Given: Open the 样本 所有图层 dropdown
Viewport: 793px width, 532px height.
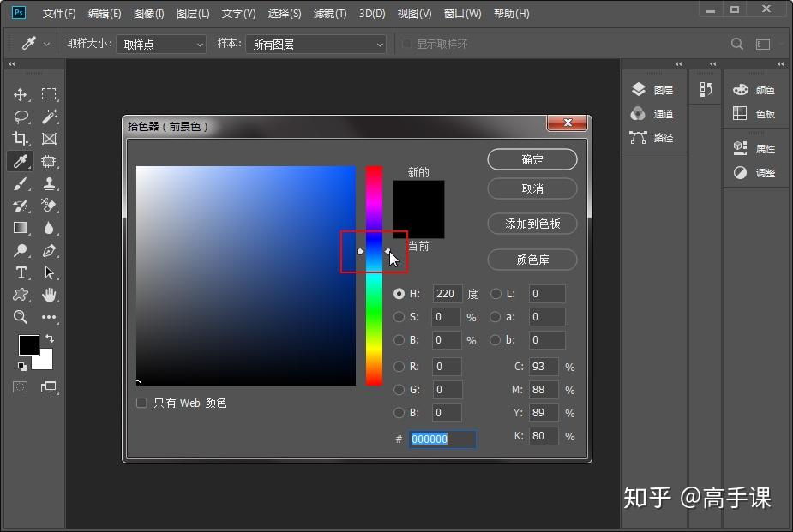Looking at the screenshot, I should coord(316,45).
